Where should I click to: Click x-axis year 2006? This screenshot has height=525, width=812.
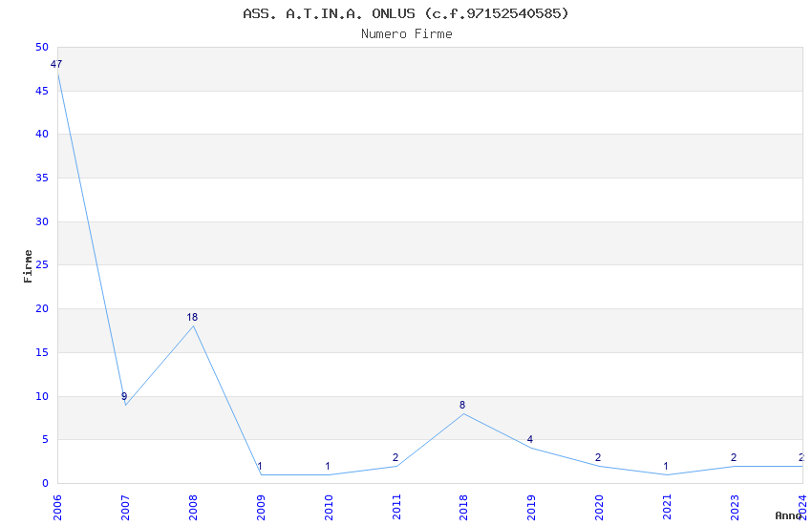57,507
